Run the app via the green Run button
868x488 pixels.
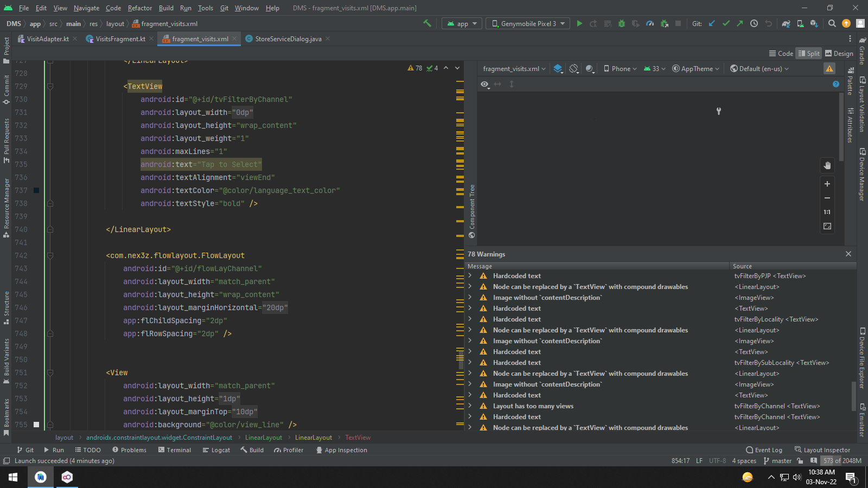coord(579,24)
